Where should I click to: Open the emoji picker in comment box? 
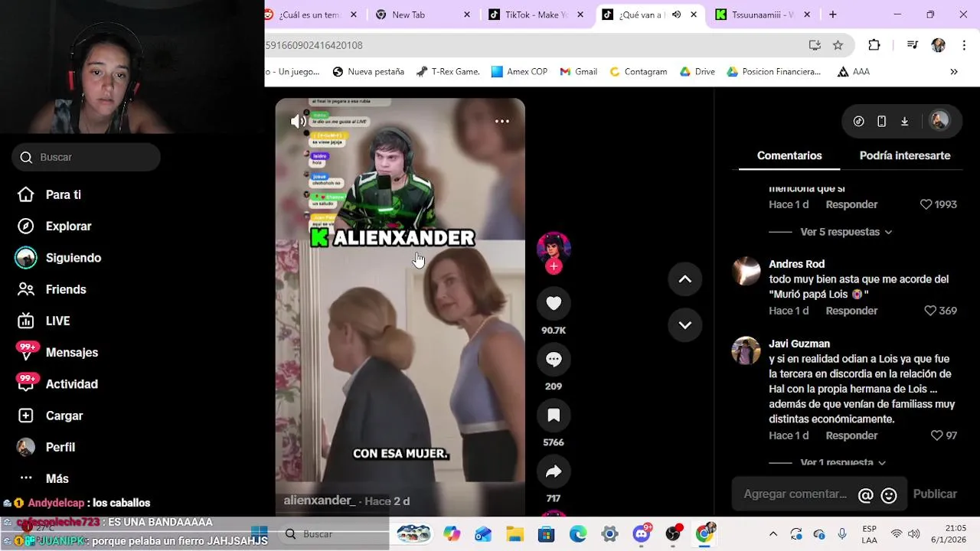(x=889, y=495)
